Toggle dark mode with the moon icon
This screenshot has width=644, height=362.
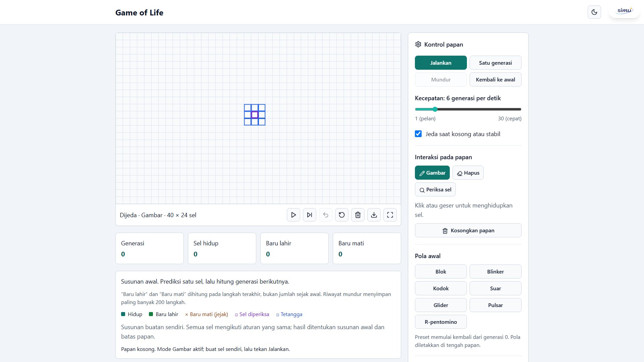click(594, 12)
